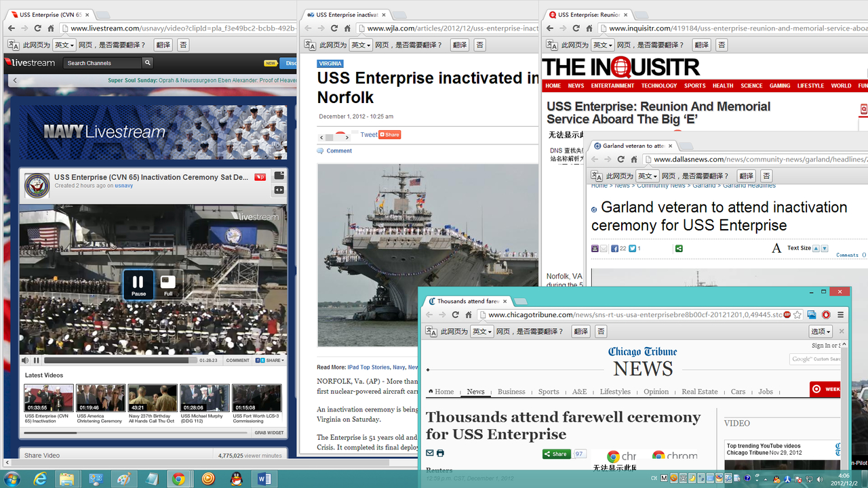Click print icon on Chicago Tribune article
This screenshot has height=488, width=868.
[x=440, y=453]
